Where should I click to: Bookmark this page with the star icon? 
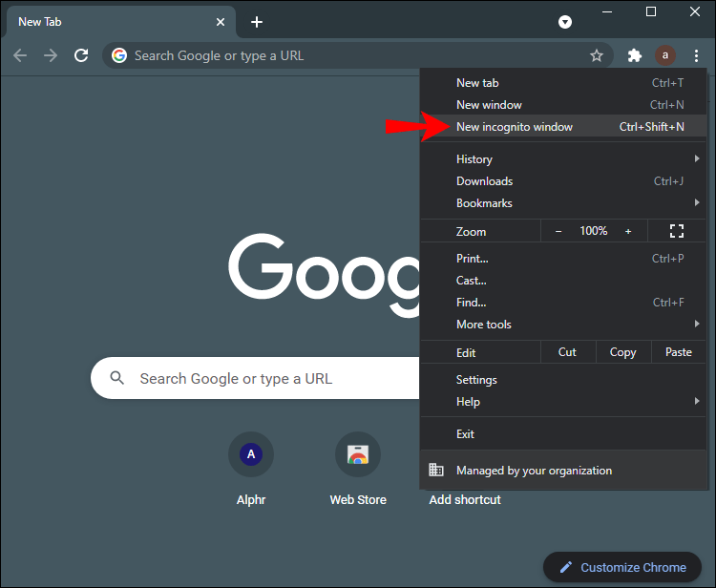click(x=597, y=55)
